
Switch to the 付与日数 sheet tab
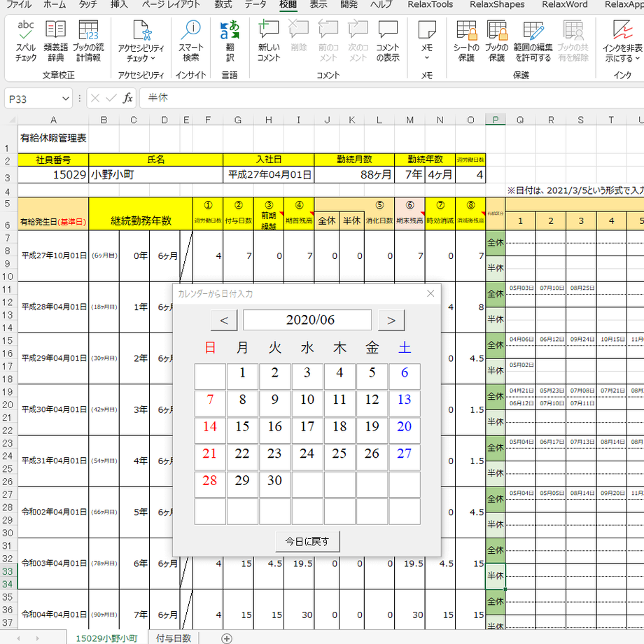pos(174,638)
